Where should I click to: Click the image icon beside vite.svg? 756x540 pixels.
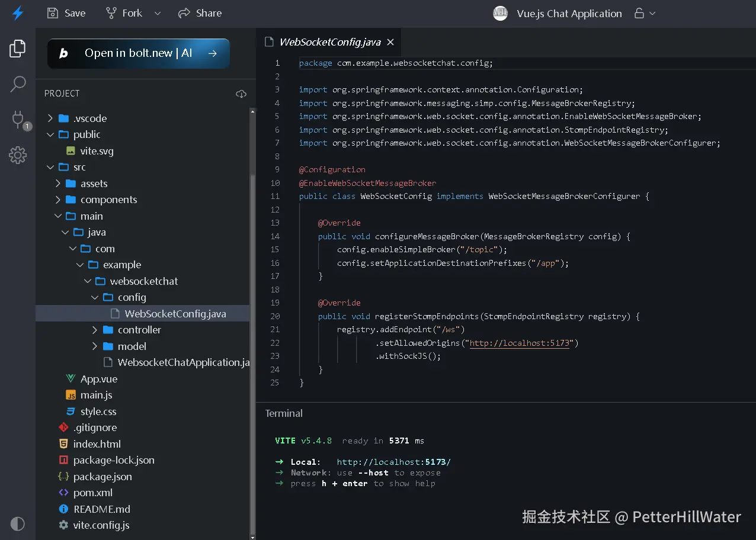(x=71, y=151)
